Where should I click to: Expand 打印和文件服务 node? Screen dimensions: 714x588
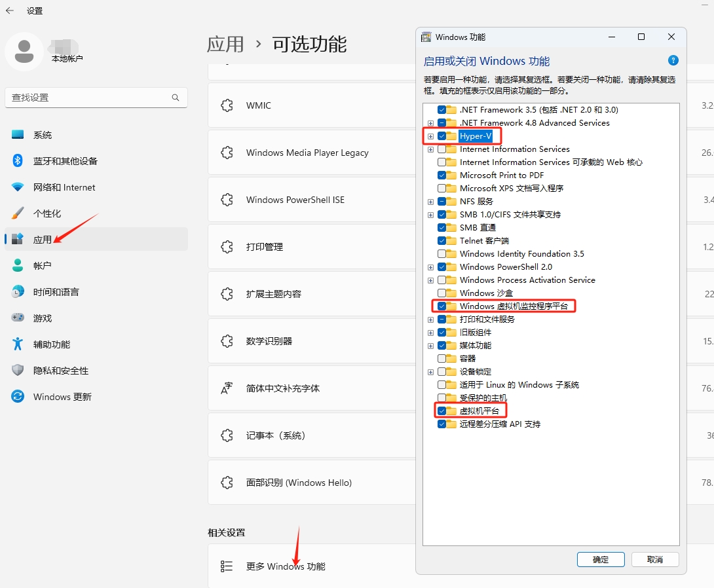430,320
